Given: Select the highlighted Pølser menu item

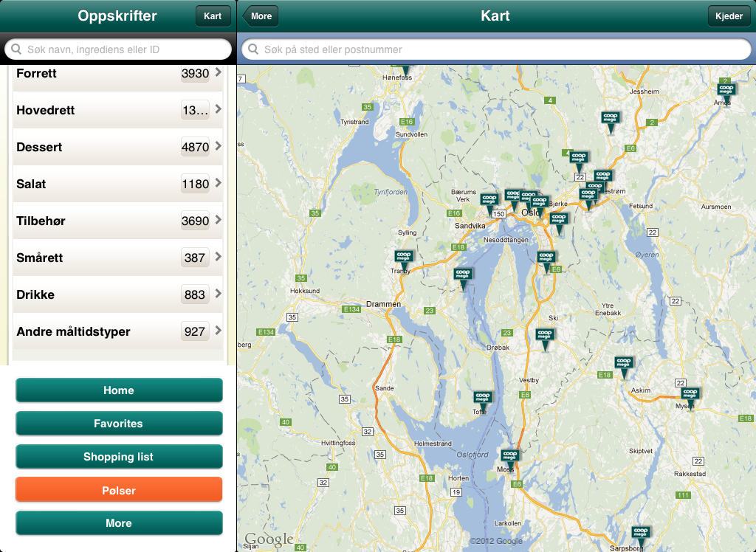Looking at the screenshot, I should pyautogui.click(x=119, y=490).
